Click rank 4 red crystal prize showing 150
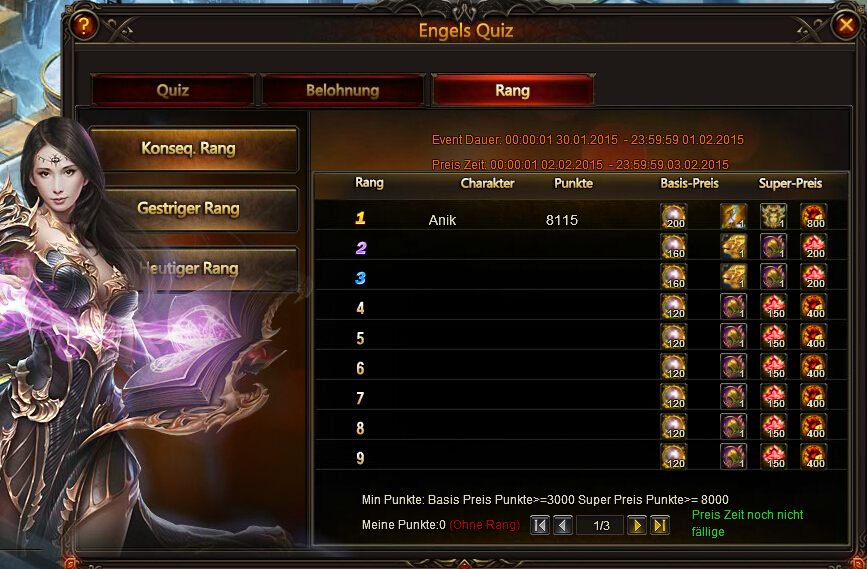The height and width of the screenshot is (569, 867). [x=774, y=306]
